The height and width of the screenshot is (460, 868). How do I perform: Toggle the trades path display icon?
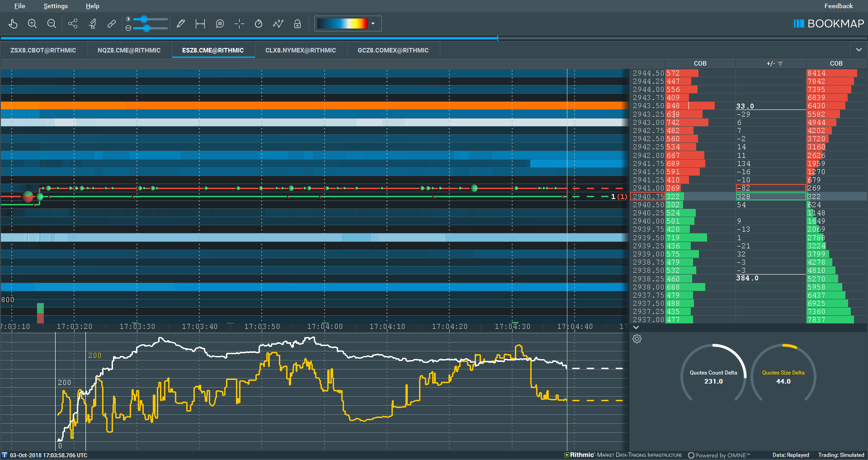click(278, 24)
